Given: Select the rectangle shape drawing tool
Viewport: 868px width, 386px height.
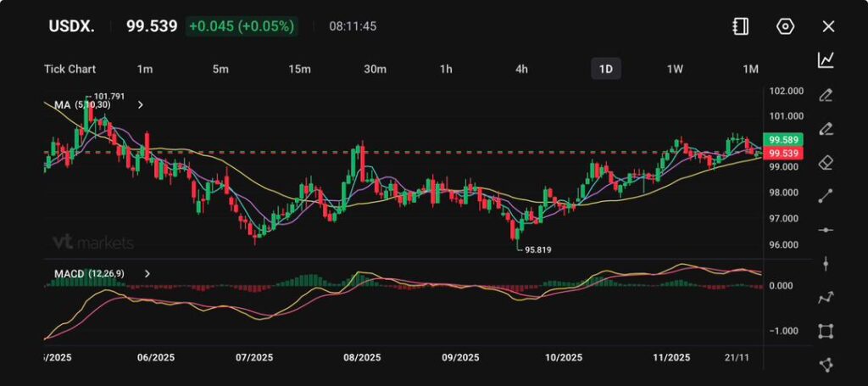Looking at the screenshot, I should 826,331.
